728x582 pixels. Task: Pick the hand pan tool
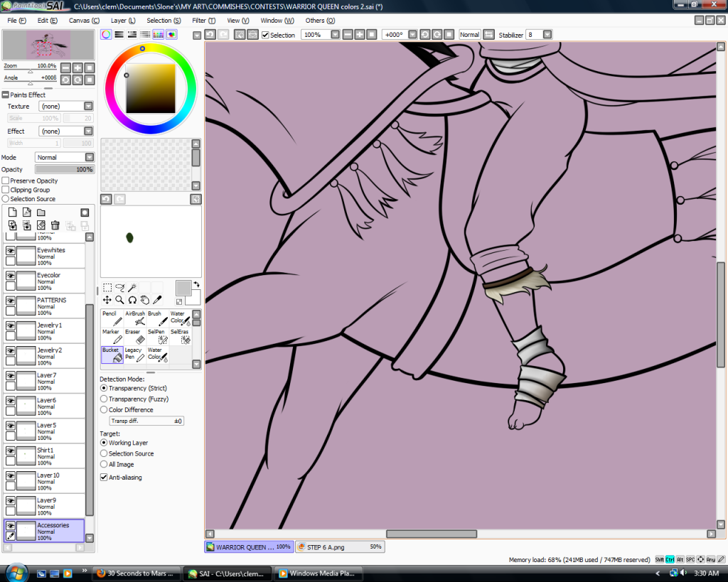click(145, 300)
